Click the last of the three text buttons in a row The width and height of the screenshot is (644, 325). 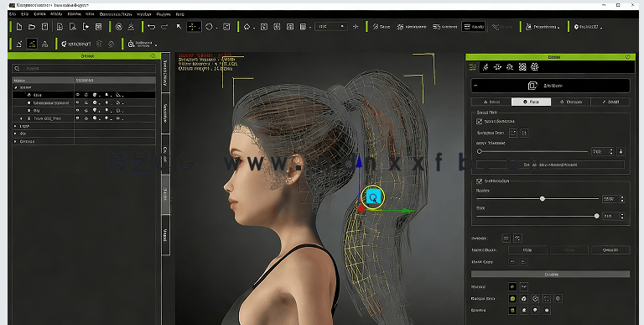[610, 249]
